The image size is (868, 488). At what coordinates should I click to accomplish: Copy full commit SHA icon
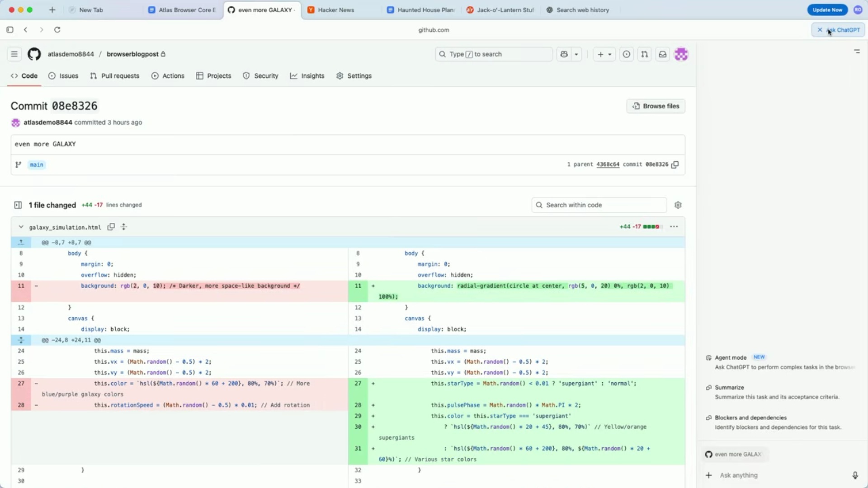[675, 164]
